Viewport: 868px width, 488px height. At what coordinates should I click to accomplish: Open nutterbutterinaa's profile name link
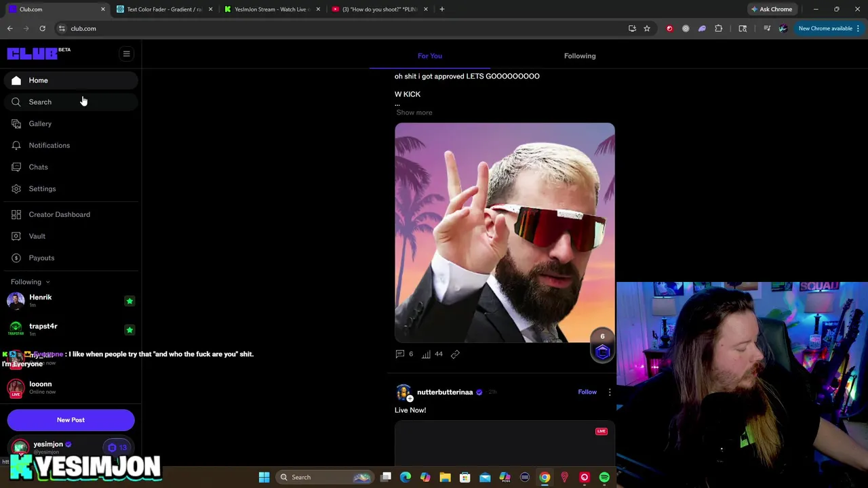[445, 392]
